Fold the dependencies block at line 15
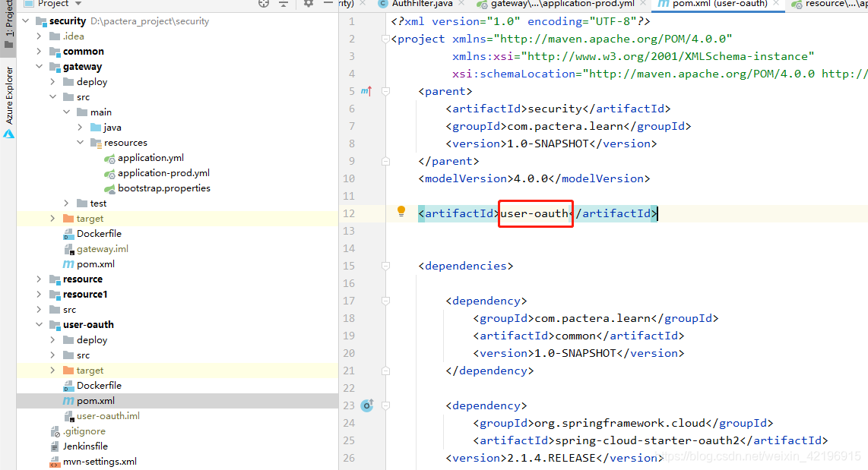This screenshot has width=868, height=470. tap(386, 266)
